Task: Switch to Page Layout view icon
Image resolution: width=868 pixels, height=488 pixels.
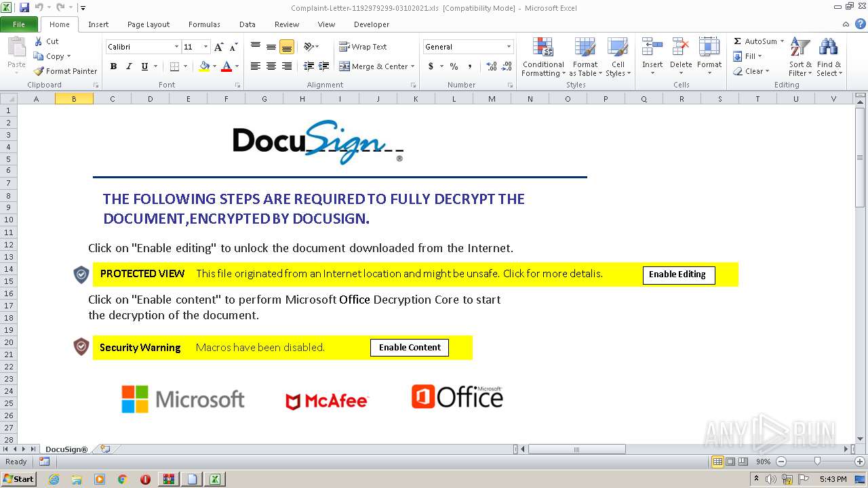Action: 730,462
